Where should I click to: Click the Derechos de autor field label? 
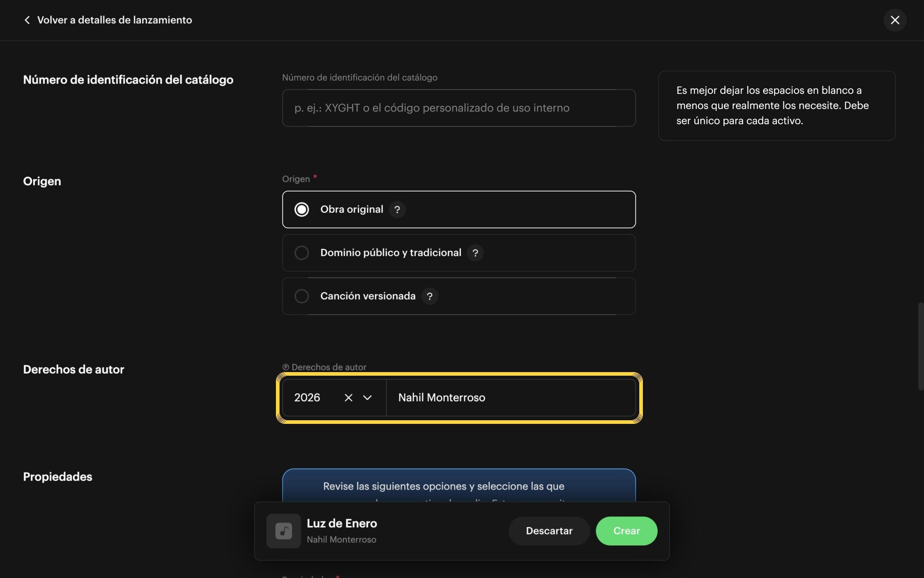(x=324, y=367)
